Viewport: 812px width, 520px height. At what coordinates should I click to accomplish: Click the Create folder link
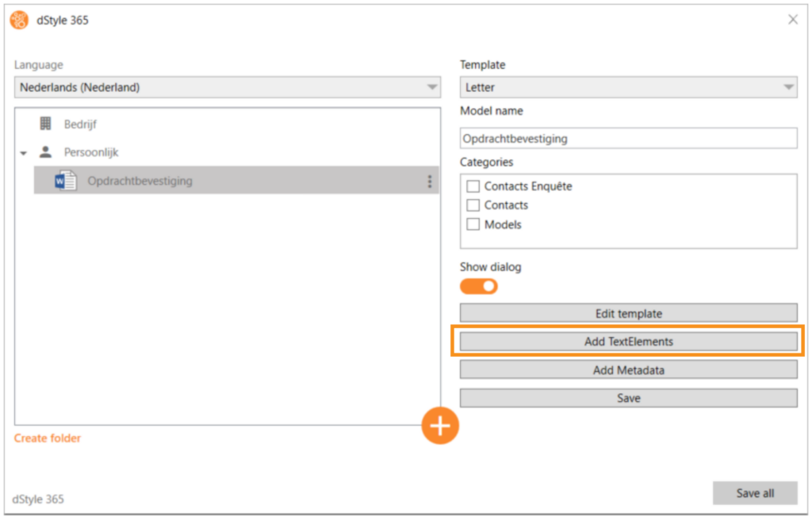47,438
